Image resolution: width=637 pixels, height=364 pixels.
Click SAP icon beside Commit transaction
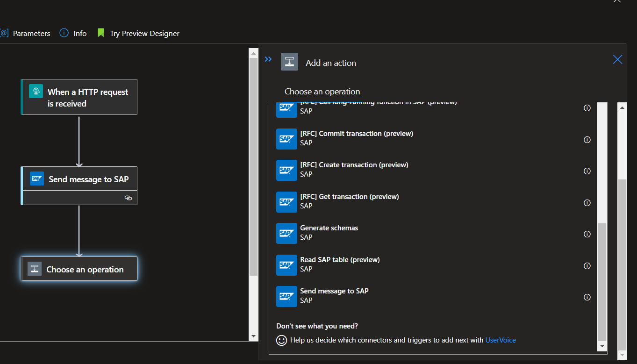[x=286, y=139]
